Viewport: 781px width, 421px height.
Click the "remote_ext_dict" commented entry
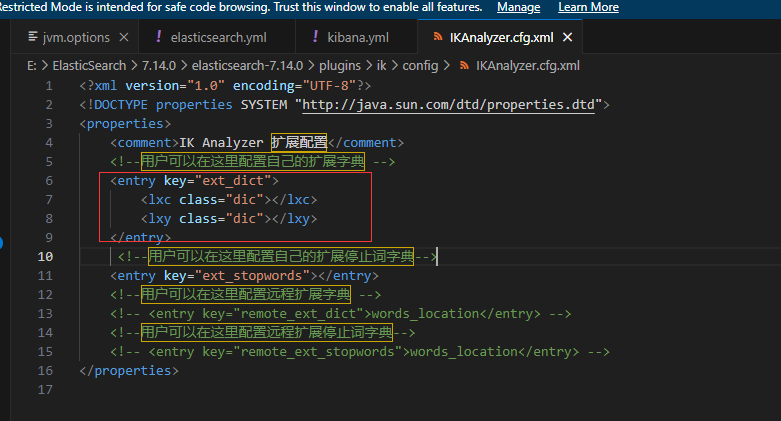[x=340, y=313]
